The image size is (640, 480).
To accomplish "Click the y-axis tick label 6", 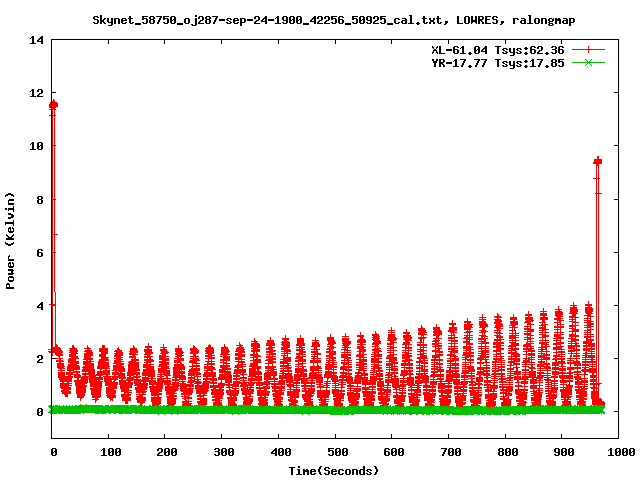I will click(x=40, y=253).
